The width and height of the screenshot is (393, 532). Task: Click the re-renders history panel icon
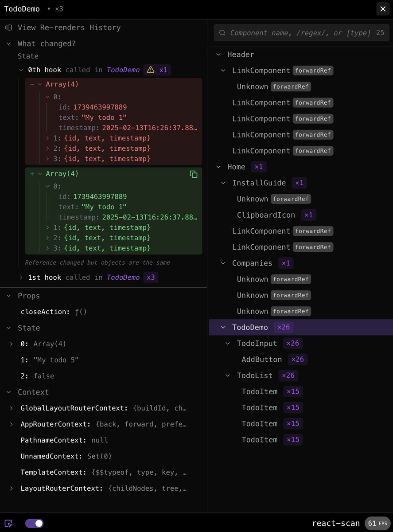pyautogui.click(x=8, y=27)
